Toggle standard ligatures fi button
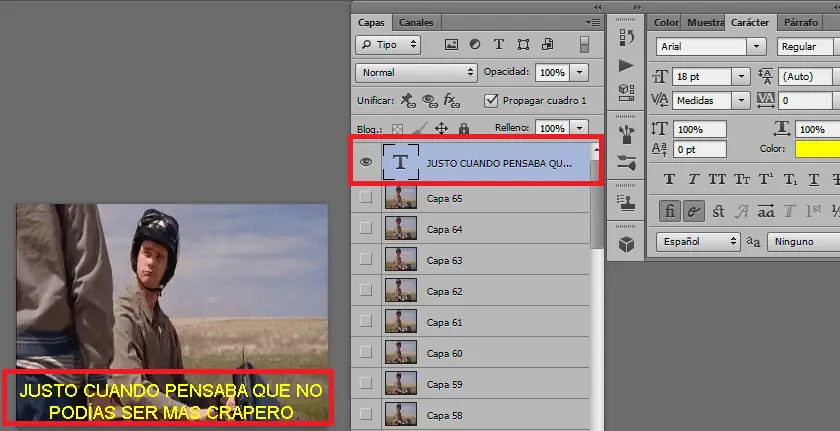The width and height of the screenshot is (840, 431). pos(670,211)
